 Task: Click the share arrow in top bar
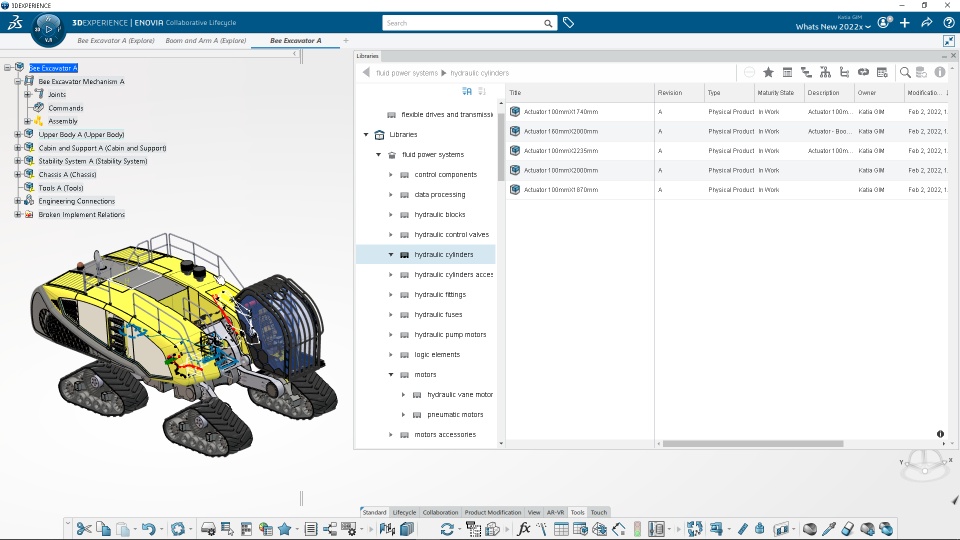pos(926,23)
